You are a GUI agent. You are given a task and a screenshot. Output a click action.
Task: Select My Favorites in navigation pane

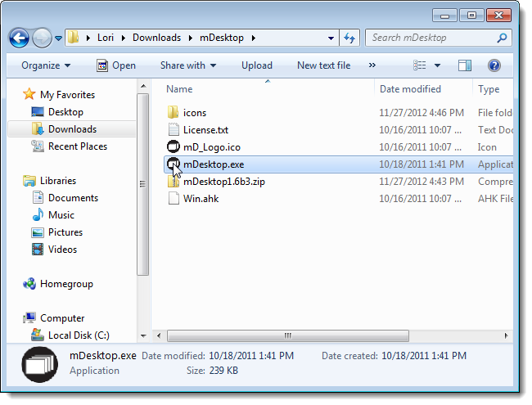pyautogui.click(x=67, y=95)
